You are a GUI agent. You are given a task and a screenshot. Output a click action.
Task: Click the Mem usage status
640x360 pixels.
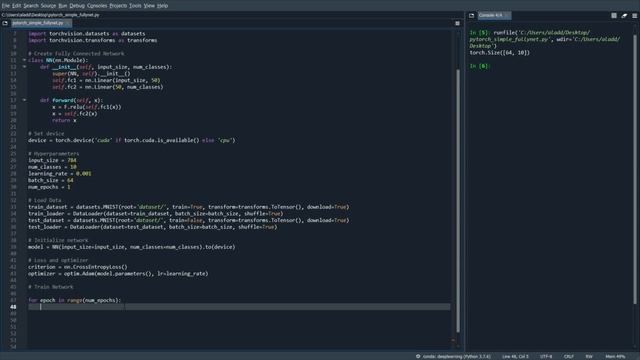point(615,356)
